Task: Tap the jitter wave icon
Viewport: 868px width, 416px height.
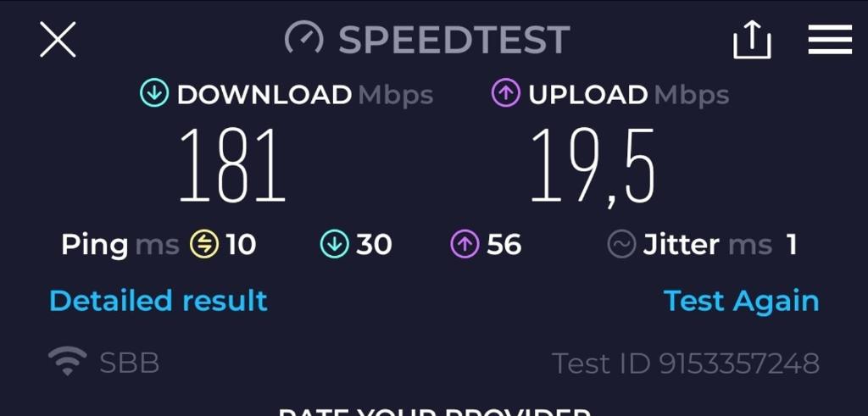Action: pos(621,245)
